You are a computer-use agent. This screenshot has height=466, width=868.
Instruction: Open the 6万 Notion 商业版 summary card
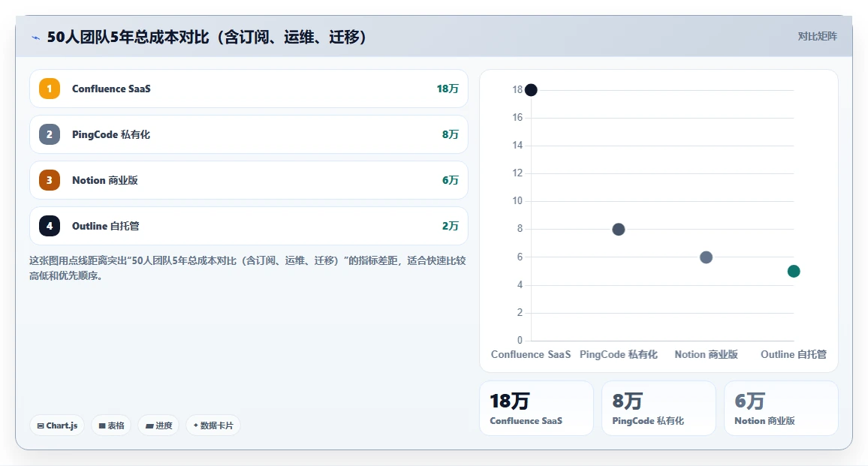781,408
